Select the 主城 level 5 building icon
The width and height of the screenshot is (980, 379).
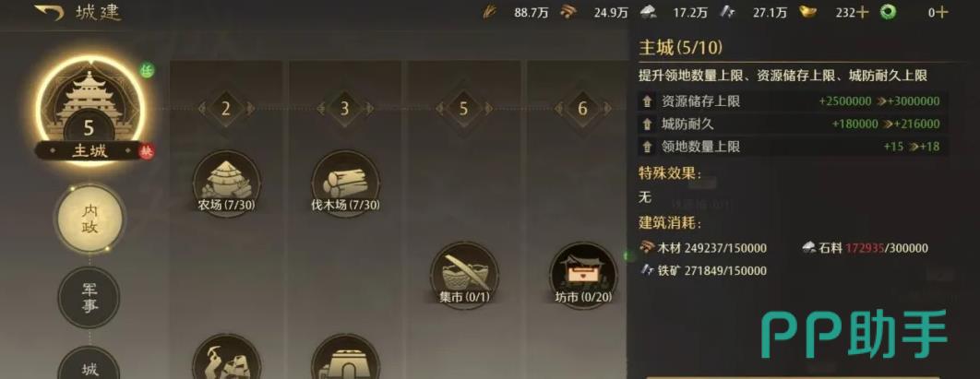(89, 107)
